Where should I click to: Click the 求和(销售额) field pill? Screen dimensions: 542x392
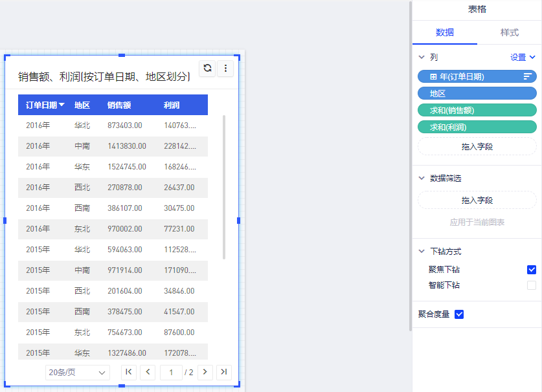(477, 110)
